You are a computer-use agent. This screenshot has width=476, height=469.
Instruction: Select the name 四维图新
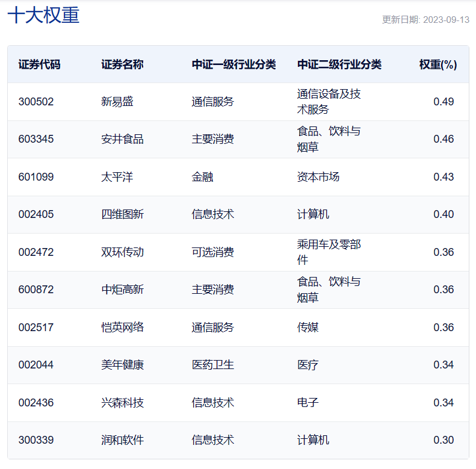pyautogui.click(x=122, y=214)
